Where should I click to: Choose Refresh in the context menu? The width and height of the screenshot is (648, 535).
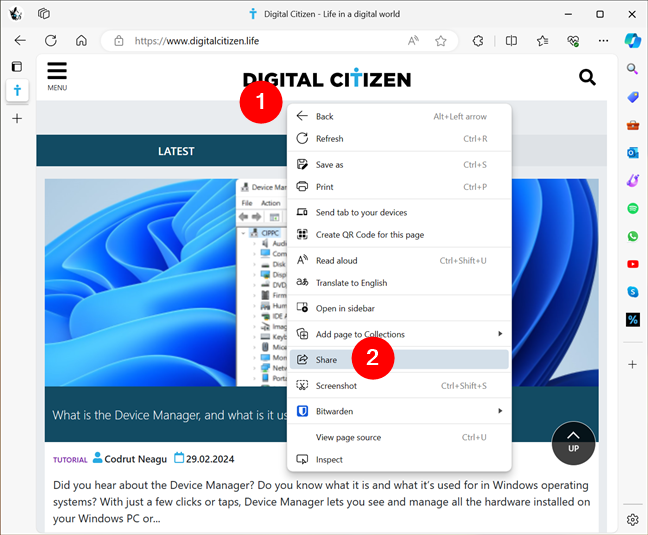[x=399, y=139]
